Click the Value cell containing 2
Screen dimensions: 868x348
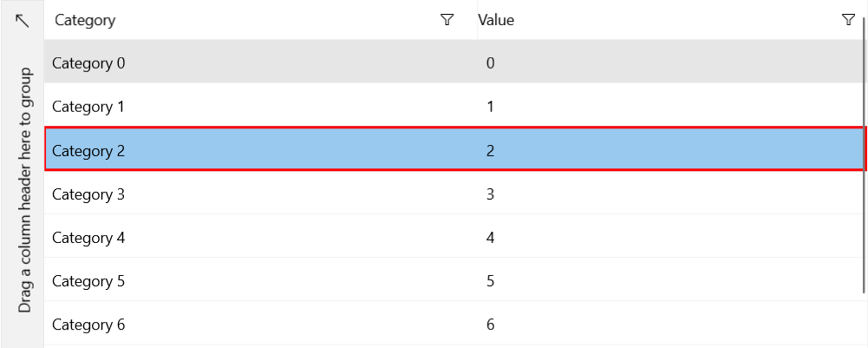(491, 150)
